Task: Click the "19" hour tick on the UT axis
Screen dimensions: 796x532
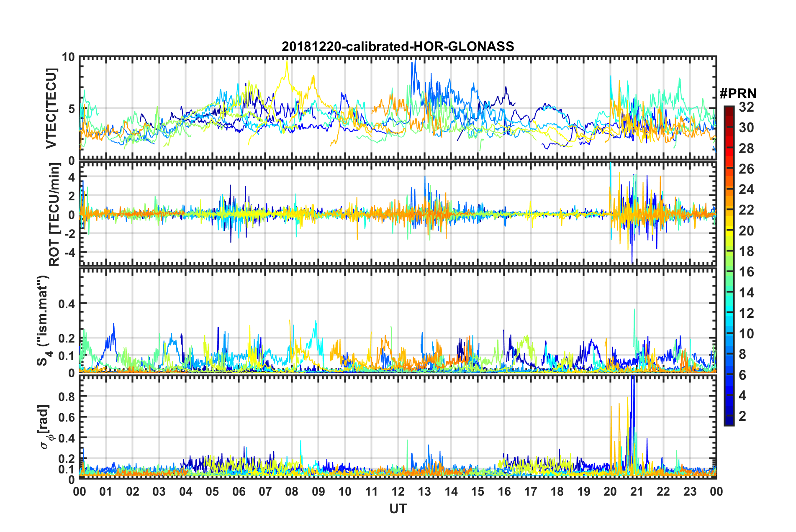Action: (x=584, y=491)
